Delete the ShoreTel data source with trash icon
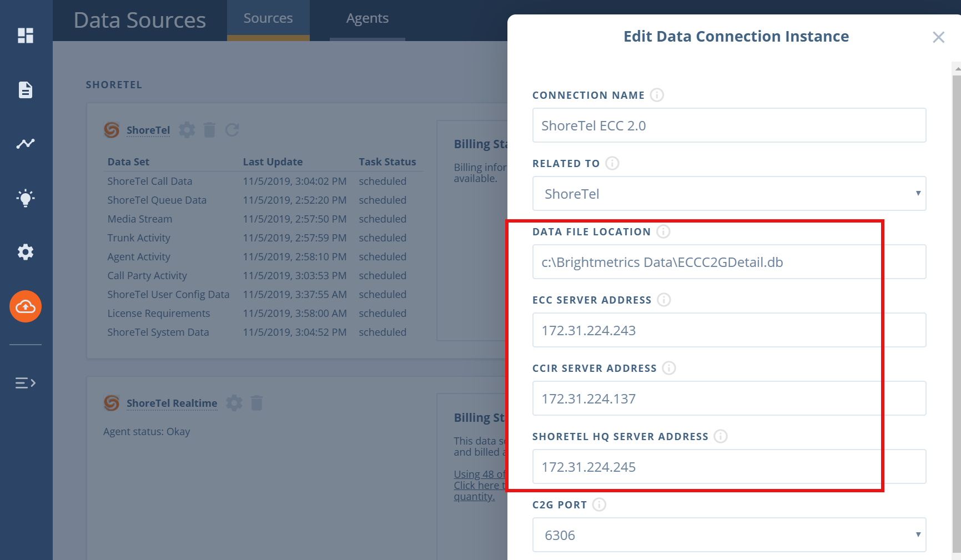This screenshot has width=961, height=560. coord(209,130)
